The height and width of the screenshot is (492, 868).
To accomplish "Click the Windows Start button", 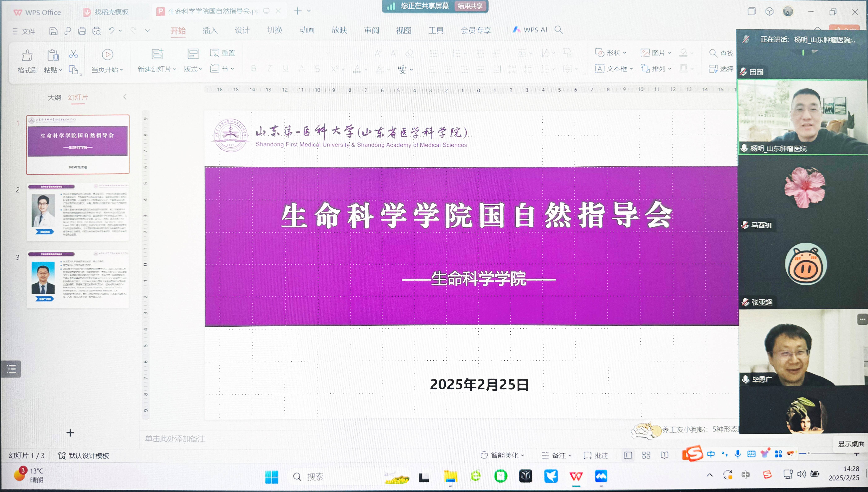I will (x=271, y=477).
